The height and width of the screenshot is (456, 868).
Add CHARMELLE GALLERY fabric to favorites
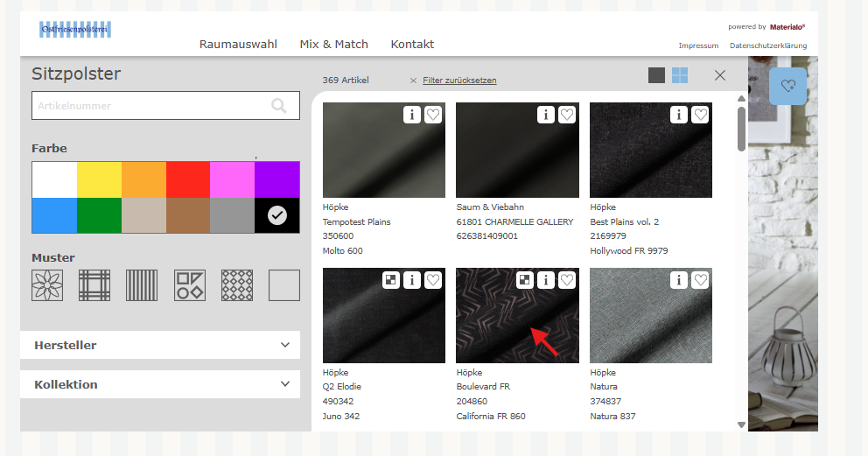click(x=567, y=115)
